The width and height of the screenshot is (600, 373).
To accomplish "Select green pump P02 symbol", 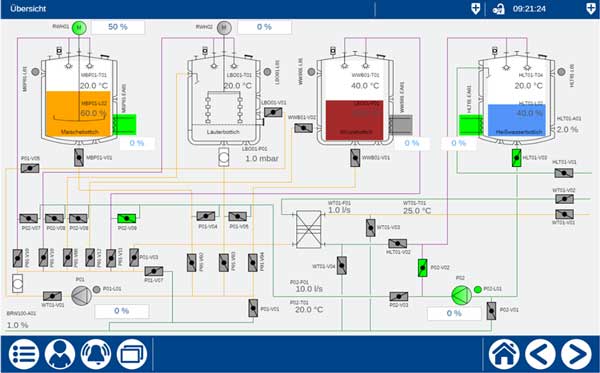I will 461,295.
